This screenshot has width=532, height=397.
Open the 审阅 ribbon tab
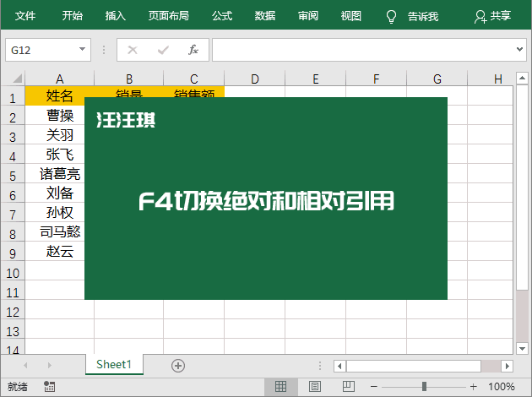pyautogui.click(x=308, y=15)
